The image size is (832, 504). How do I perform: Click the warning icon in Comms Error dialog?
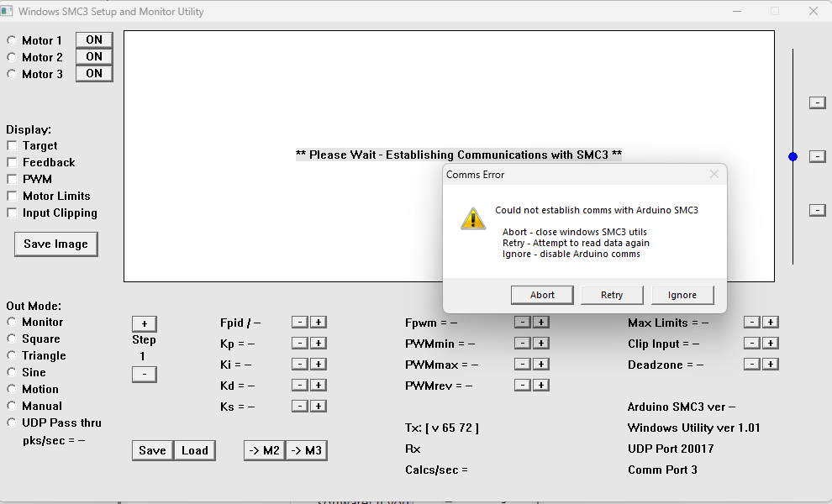(473, 218)
